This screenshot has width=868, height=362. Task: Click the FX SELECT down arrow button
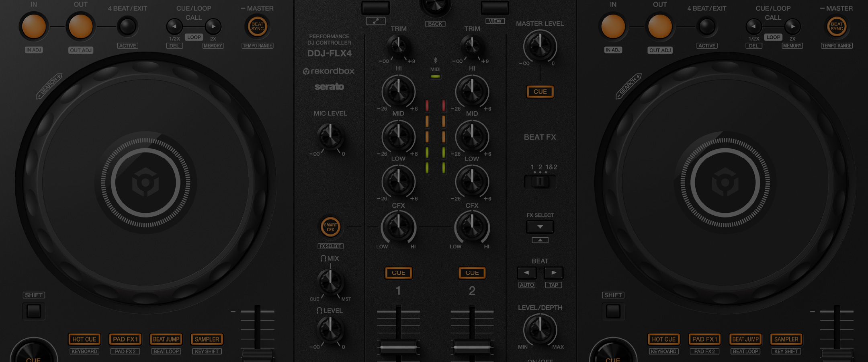540,227
